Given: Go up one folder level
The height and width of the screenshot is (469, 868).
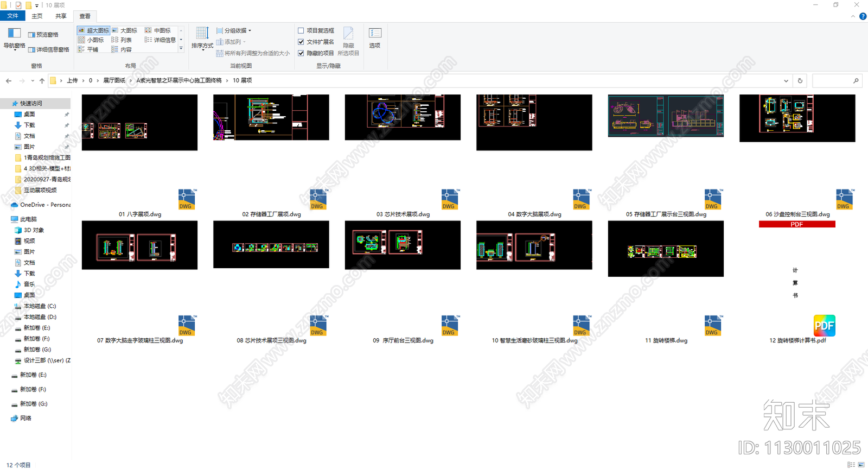Looking at the screenshot, I should click(x=42, y=81).
